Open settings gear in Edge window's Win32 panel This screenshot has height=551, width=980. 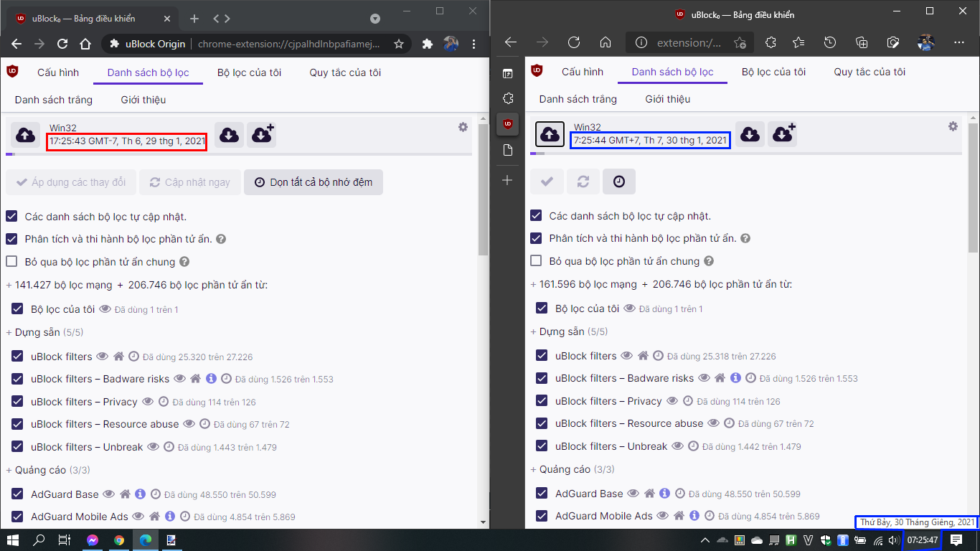pyautogui.click(x=953, y=126)
